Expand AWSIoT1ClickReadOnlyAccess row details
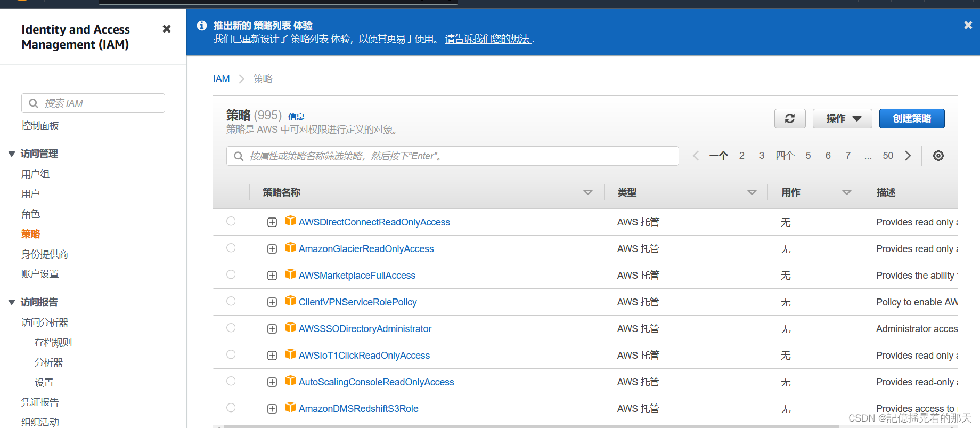Screen dimensions: 980x428 tap(272, 356)
